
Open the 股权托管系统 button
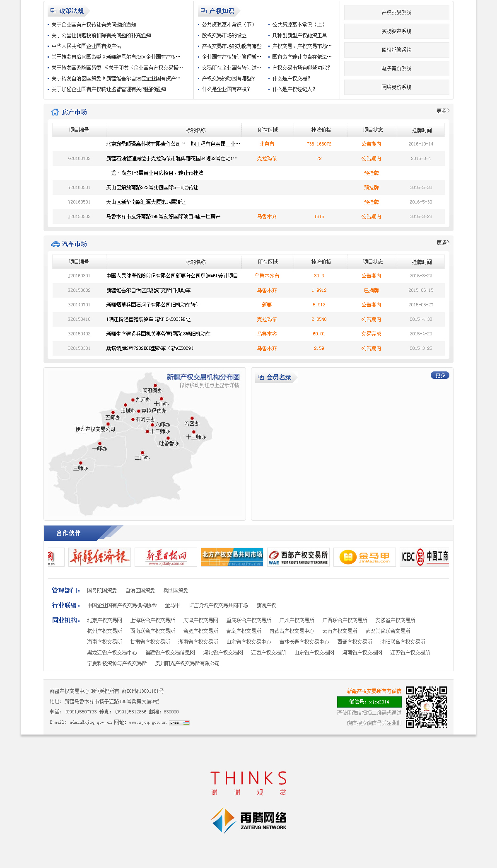(x=397, y=50)
